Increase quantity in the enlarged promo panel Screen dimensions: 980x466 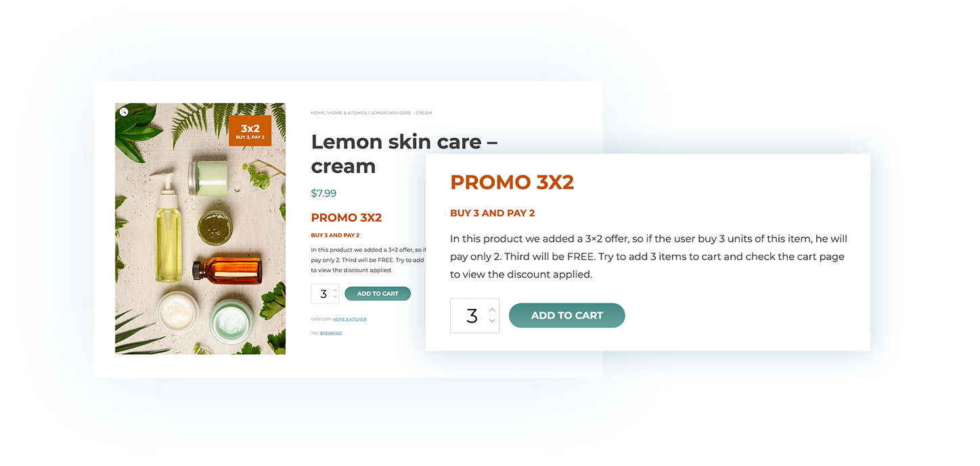492,310
